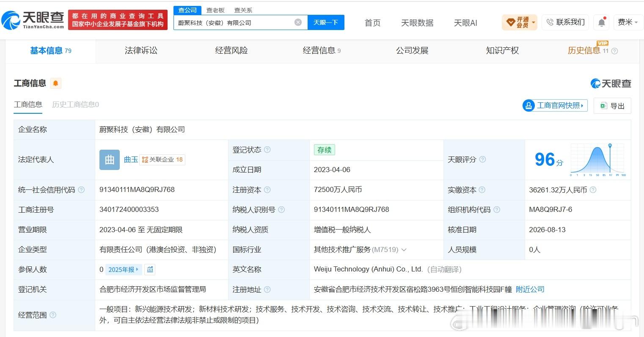This screenshot has width=644, height=337.
Task: Click the 天眼一下 search button
Action: [326, 22]
